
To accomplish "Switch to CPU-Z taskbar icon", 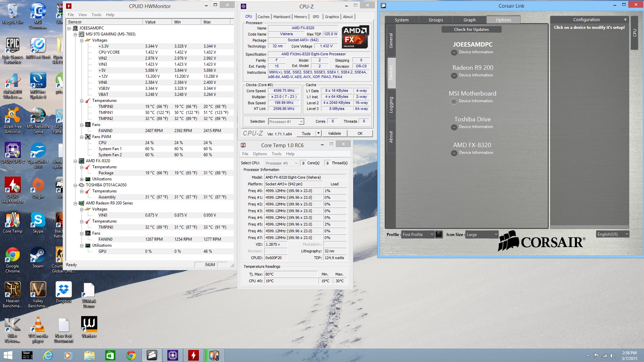I will point(173,355).
